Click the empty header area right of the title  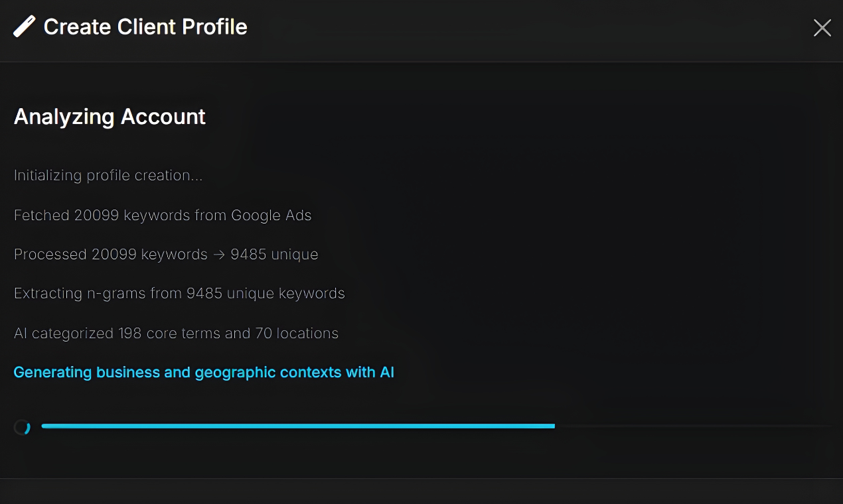tap(531, 28)
